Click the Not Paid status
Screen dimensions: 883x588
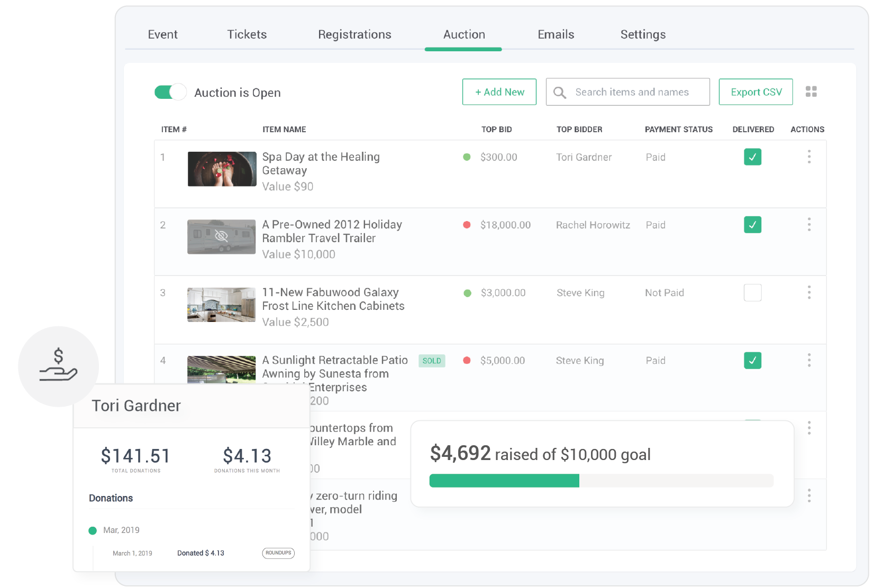pyautogui.click(x=664, y=292)
